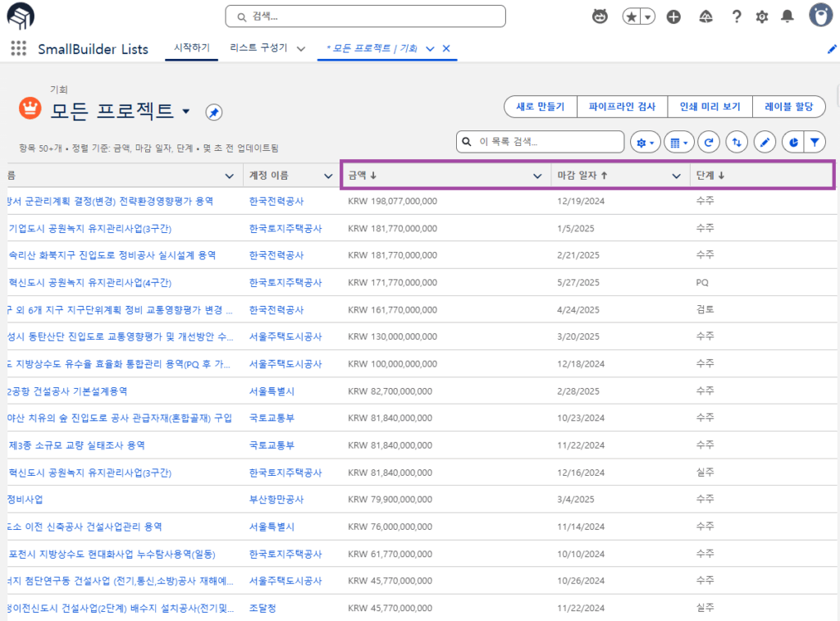Open the name column actions chevron

pos(230,176)
